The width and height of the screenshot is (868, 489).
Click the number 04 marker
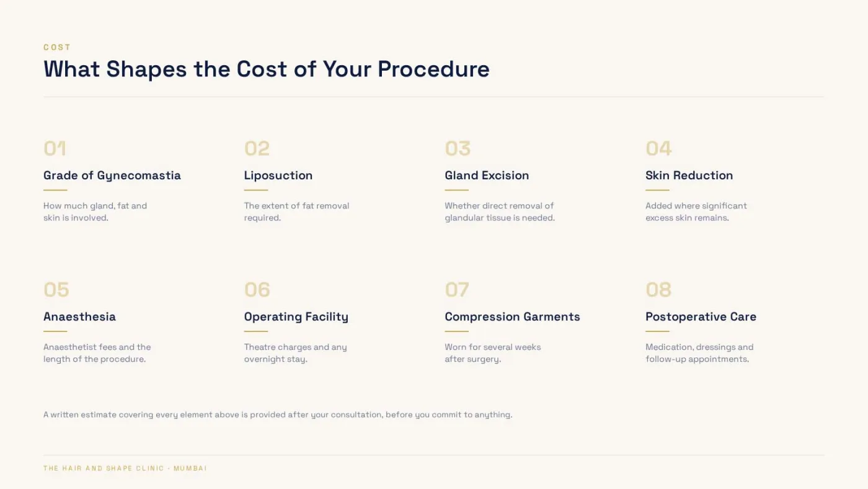point(658,148)
